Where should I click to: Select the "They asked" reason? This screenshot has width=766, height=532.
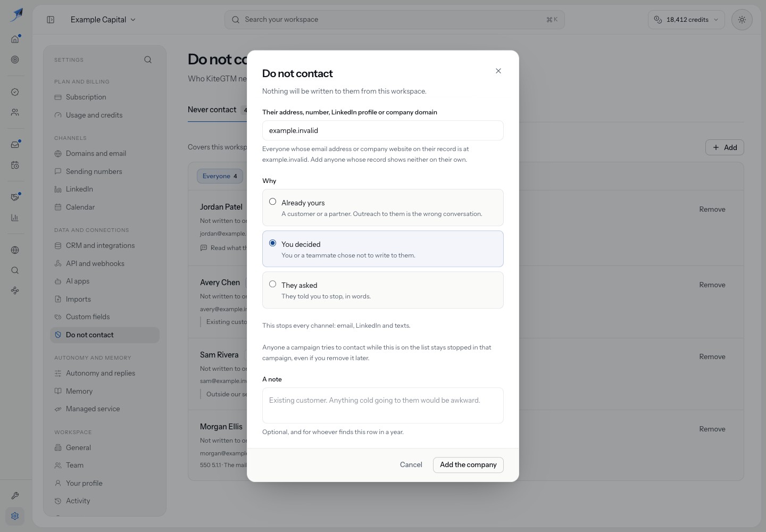pyautogui.click(x=383, y=290)
